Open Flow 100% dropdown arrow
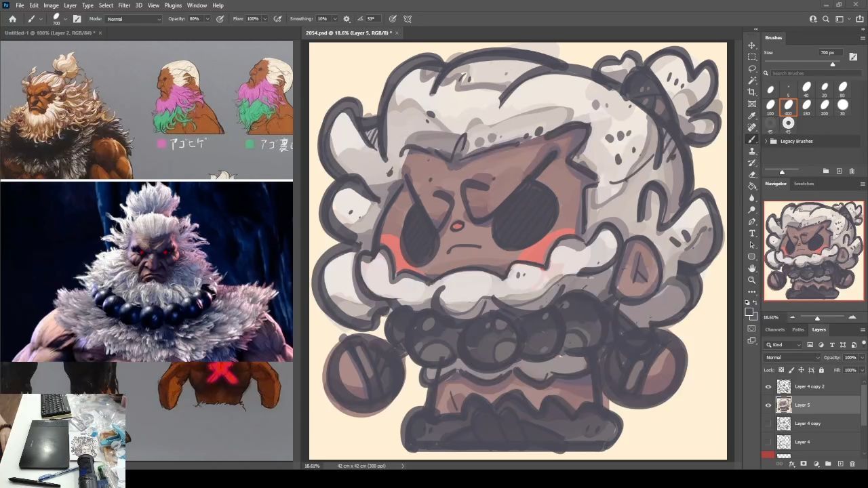Image resolution: width=868 pixels, height=488 pixels. tap(264, 19)
